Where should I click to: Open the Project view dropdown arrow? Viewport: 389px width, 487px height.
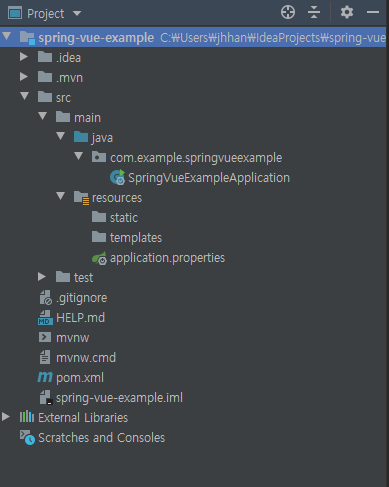coord(77,13)
